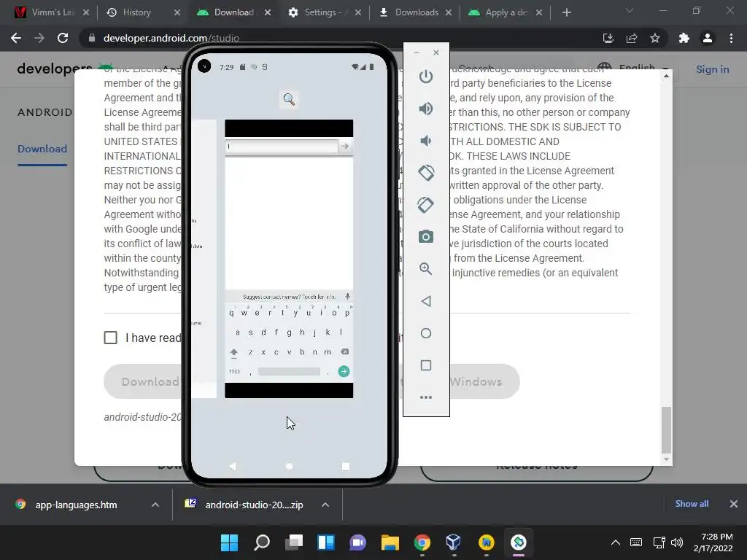Tap the phone's on-screen home navigation button
747x560 pixels.
tap(289, 466)
